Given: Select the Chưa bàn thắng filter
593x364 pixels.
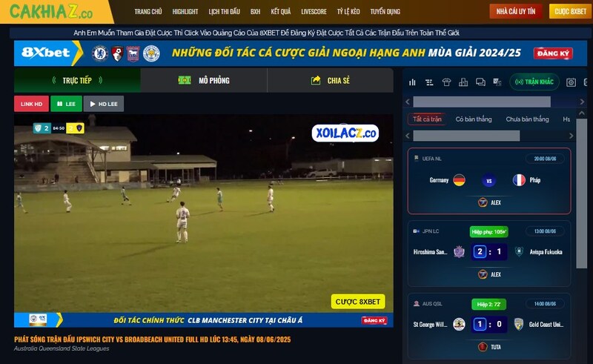Looking at the screenshot, I should (x=527, y=119).
